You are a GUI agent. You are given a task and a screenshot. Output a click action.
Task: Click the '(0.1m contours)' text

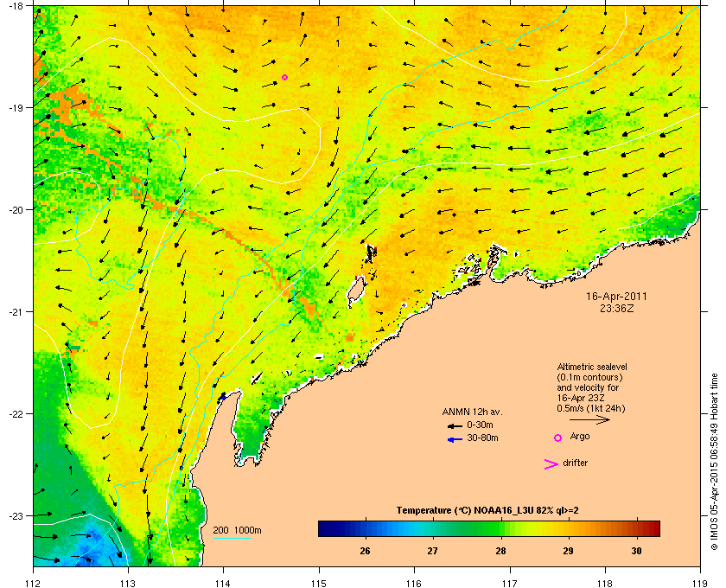(589, 377)
